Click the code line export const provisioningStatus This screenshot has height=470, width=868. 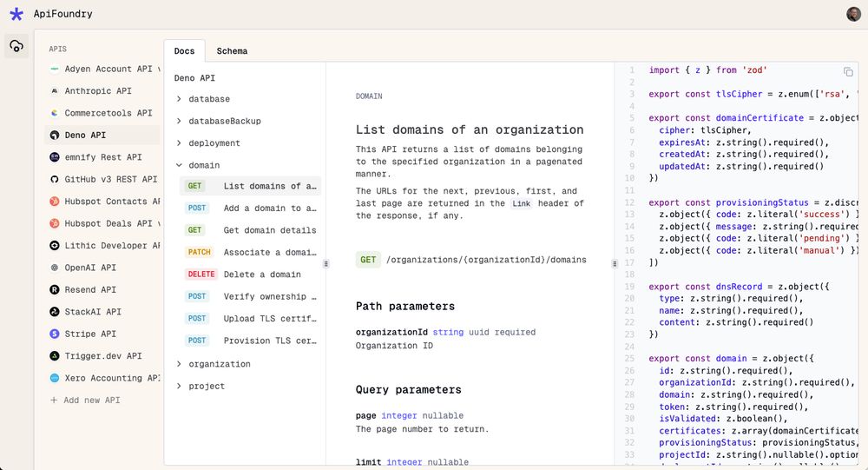[x=753, y=202]
